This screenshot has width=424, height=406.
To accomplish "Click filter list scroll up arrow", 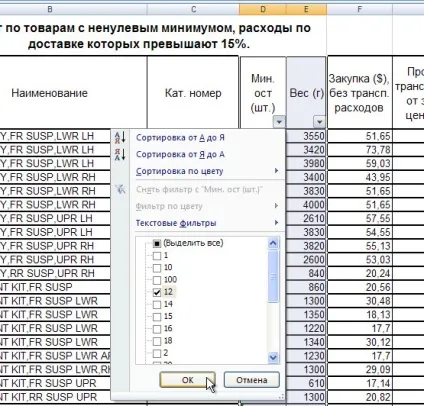I will point(273,243).
